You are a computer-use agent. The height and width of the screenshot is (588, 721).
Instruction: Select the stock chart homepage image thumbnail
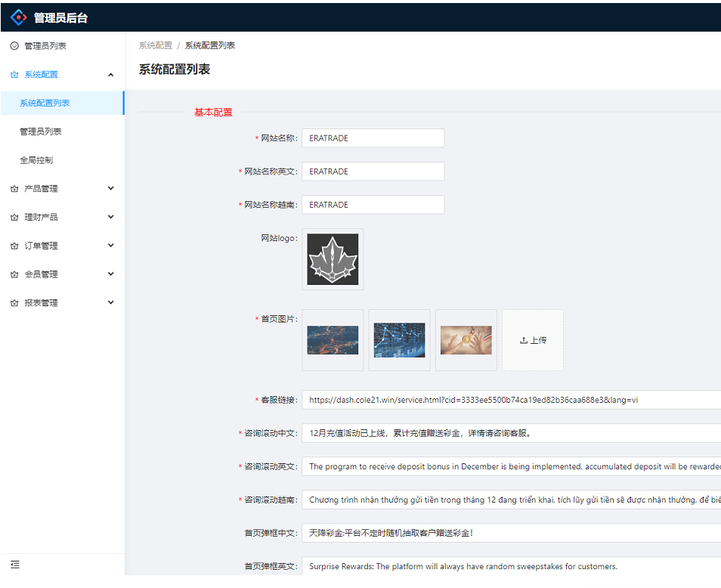(x=399, y=340)
